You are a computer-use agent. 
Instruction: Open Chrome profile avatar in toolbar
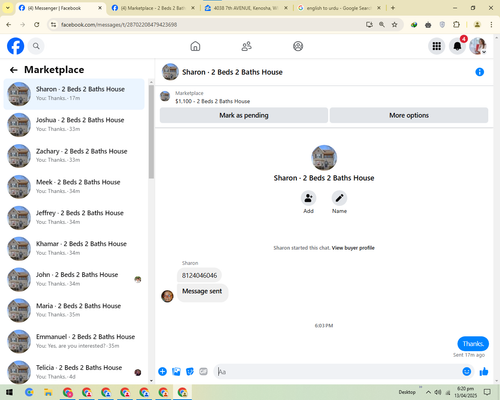click(477, 24)
